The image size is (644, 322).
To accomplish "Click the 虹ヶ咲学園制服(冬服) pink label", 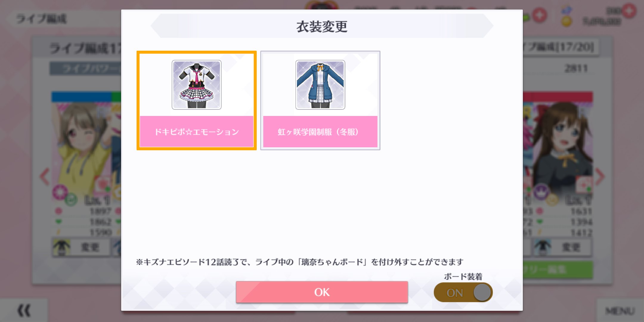I will click(x=320, y=131).
